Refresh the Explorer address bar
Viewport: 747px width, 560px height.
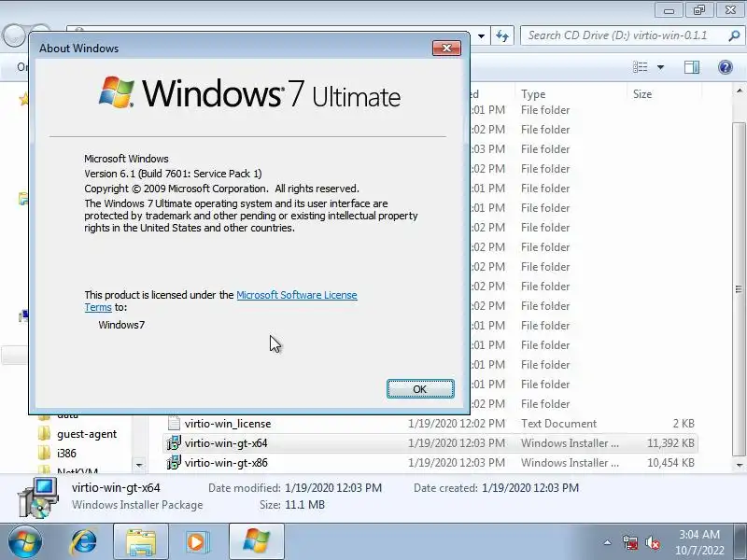502,36
